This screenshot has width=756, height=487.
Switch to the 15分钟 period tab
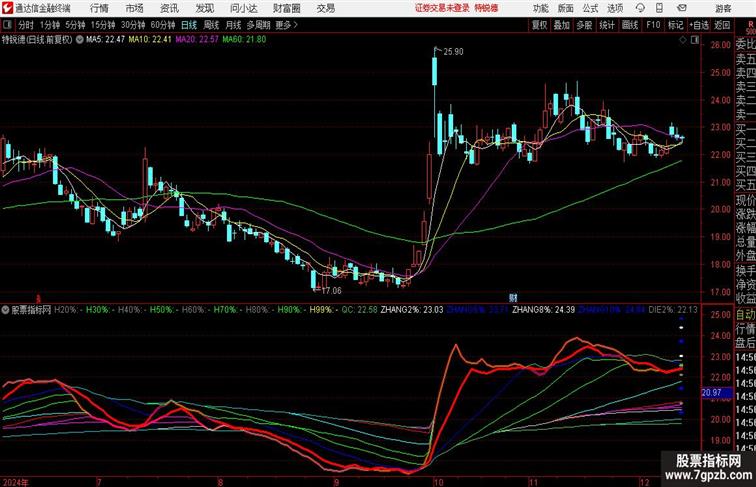103,25
